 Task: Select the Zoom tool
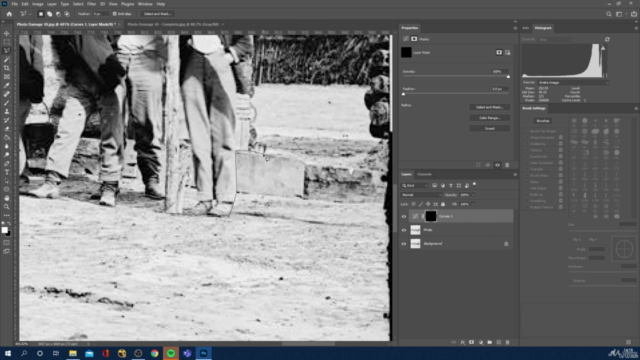7,207
